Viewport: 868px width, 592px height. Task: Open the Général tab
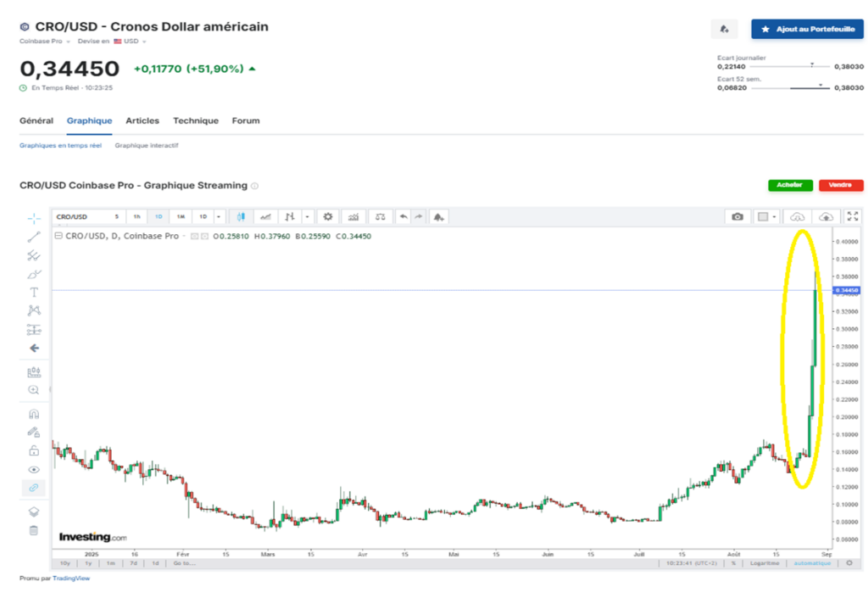click(36, 120)
